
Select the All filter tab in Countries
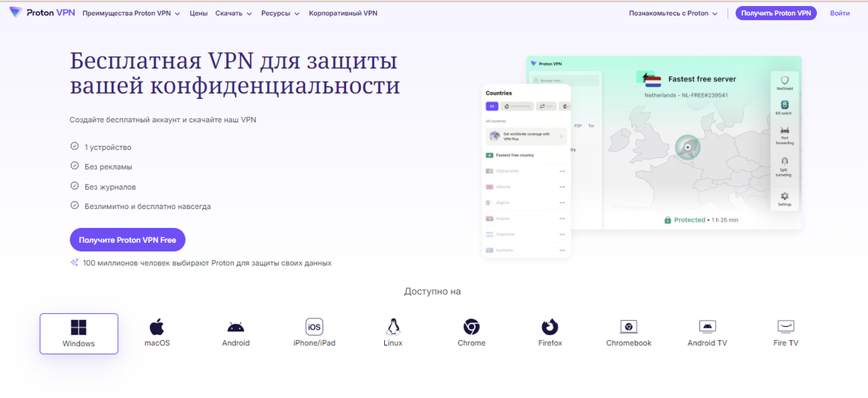coord(491,106)
